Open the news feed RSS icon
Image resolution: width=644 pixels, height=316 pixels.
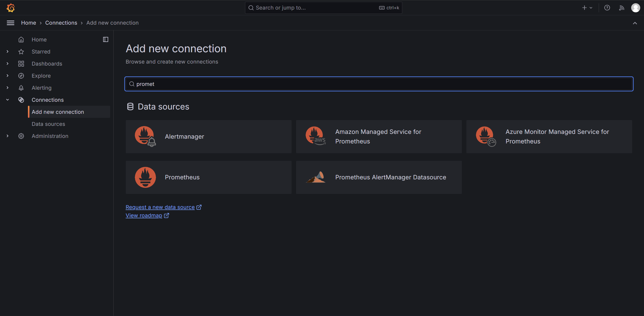(x=621, y=8)
